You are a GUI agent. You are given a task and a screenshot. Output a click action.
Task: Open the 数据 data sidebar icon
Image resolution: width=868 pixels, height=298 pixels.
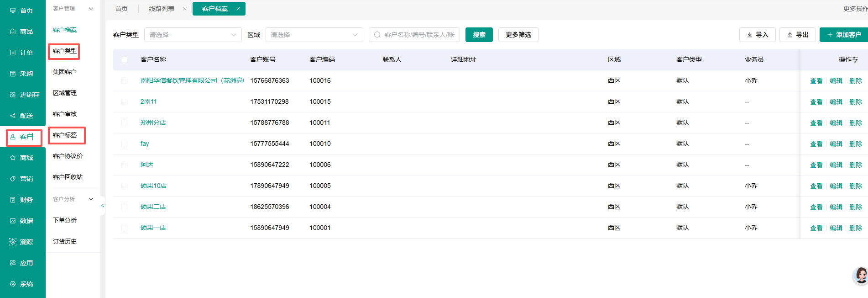[x=13, y=221]
